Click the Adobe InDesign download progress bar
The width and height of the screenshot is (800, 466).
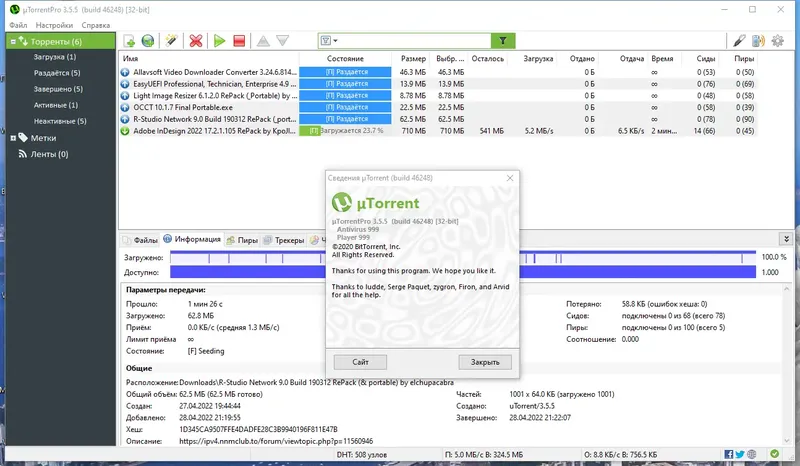[x=345, y=131]
